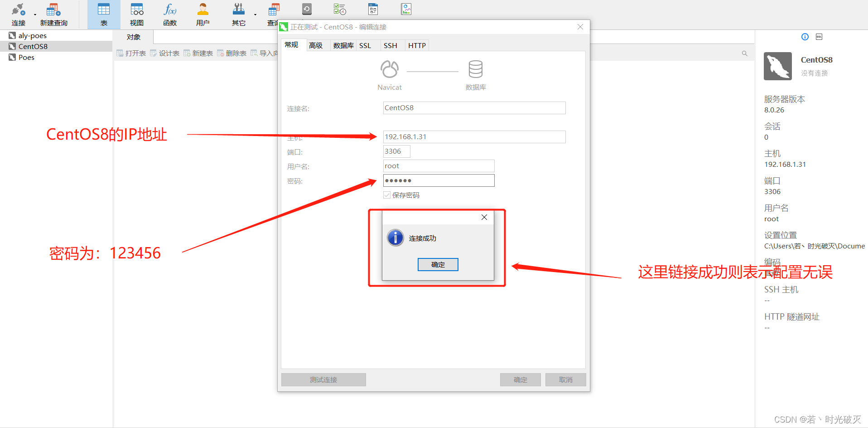The image size is (868, 428).
Task: Click the 数据库 database icon in diagram
Action: [476, 69]
